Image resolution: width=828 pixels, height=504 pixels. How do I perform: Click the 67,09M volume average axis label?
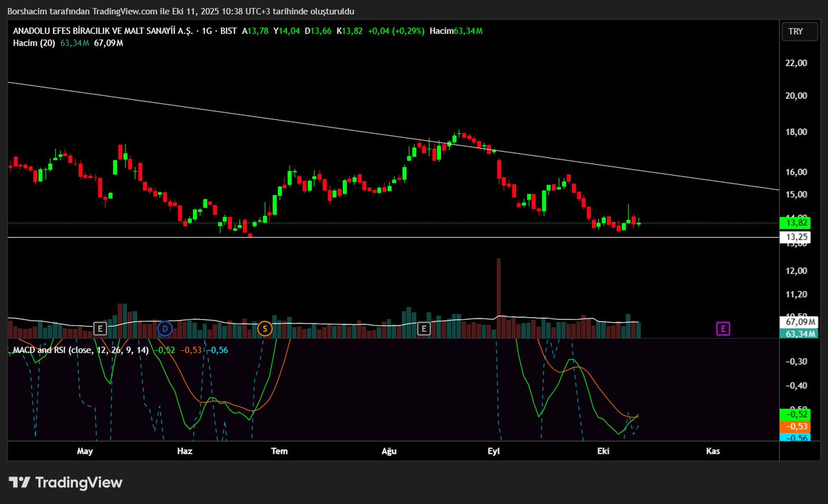pos(798,321)
